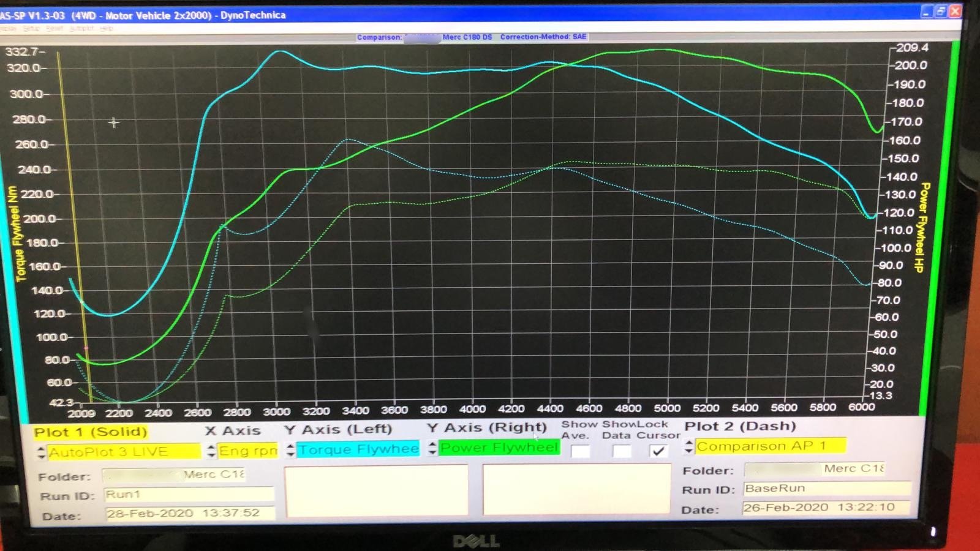The height and width of the screenshot is (551, 980).
Task: Click the blank text box below Y Axis (Left)
Action: pos(377,491)
